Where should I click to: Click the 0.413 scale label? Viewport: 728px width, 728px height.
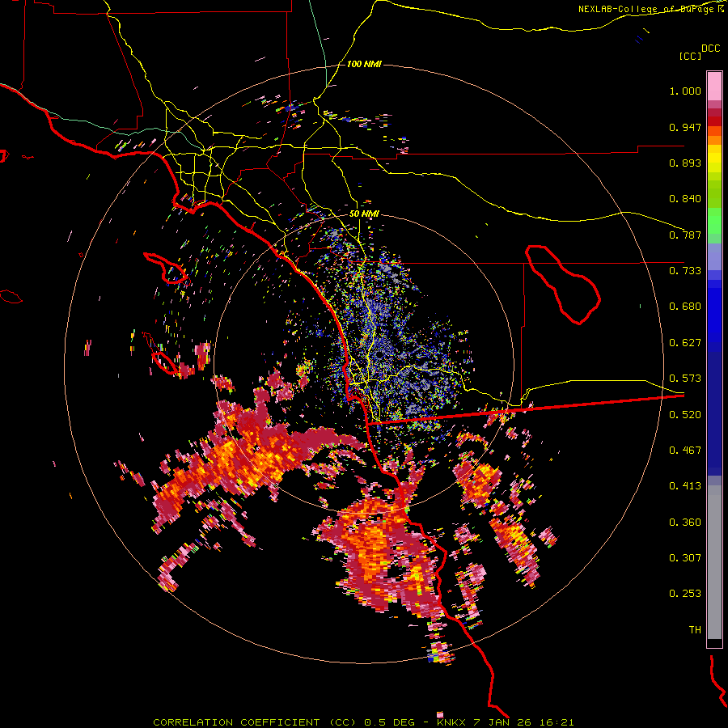(685, 486)
